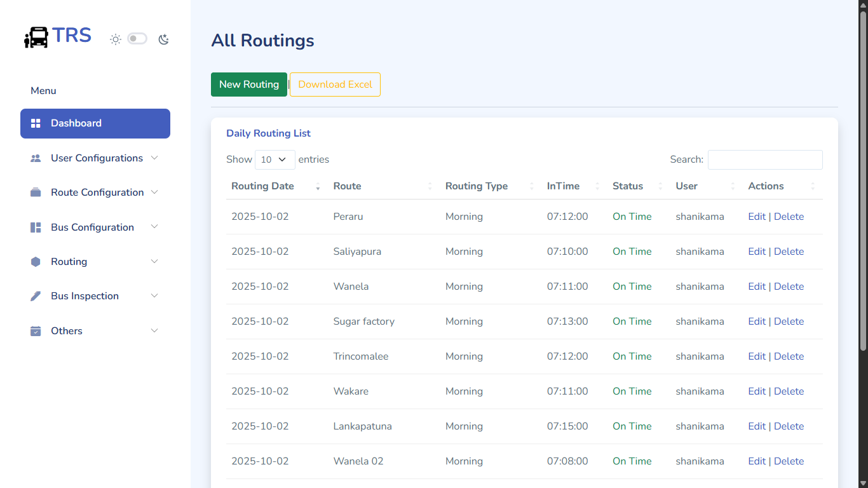Click the TRS bus logo icon
Image resolution: width=868 pixels, height=488 pixels.
36,37
